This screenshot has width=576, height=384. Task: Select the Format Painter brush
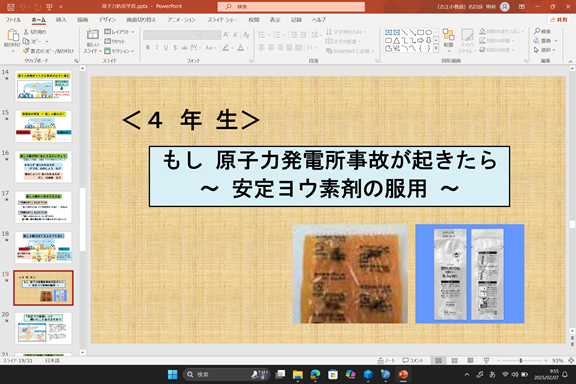tap(26, 51)
